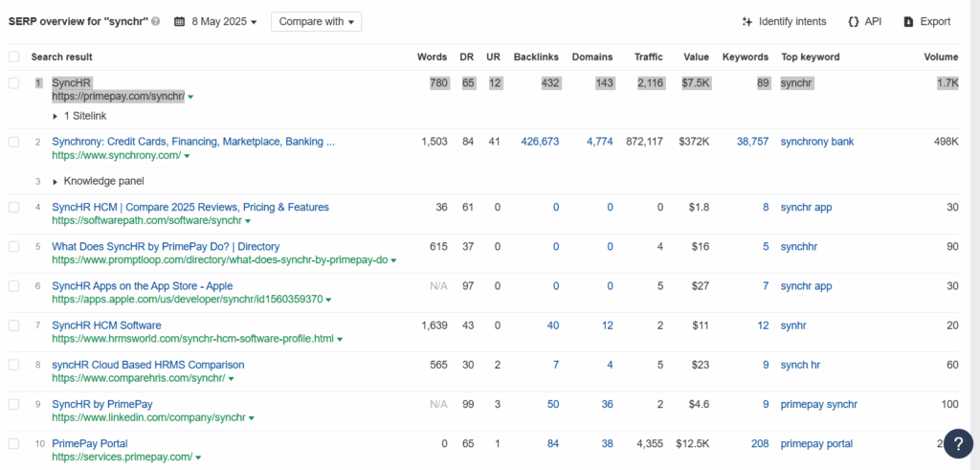Click the Volume column header
The width and height of the screenshot is (980, 470).
coord(942,56)
